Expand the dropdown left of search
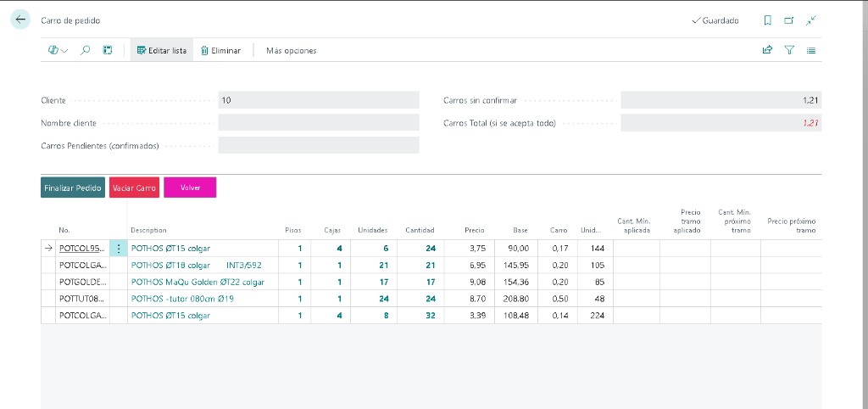868x409 pixels. (58, 50)
